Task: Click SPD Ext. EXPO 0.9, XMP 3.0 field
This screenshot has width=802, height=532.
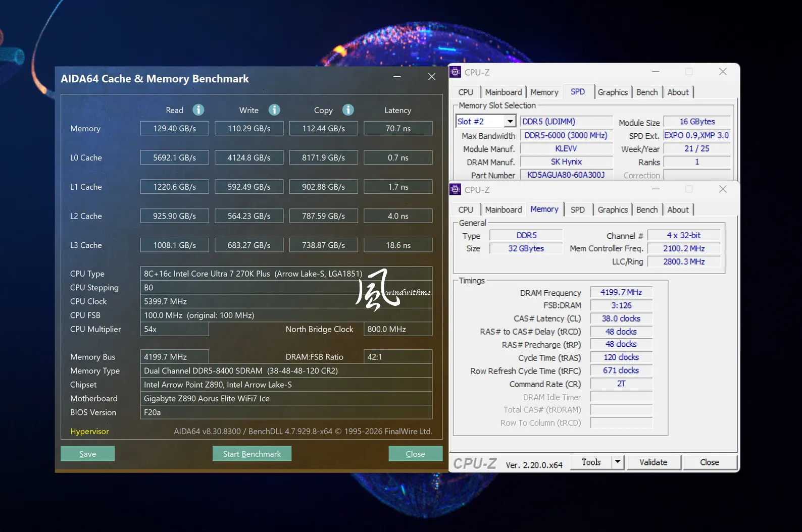Action: [x=697, y=135]
